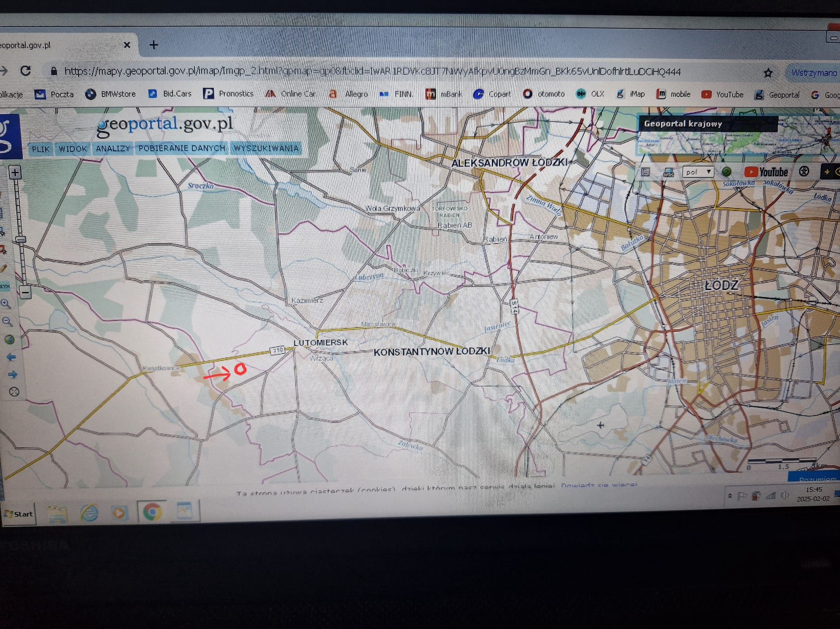Go to next map view arrow
The height and width of the screenshot is (629, 840).
click(13, 374)
